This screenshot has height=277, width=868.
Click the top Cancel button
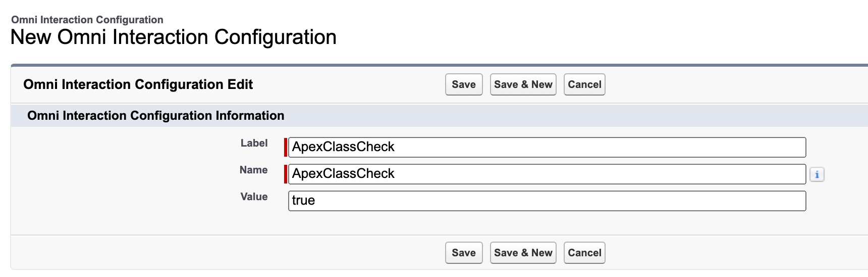(584, 84)
